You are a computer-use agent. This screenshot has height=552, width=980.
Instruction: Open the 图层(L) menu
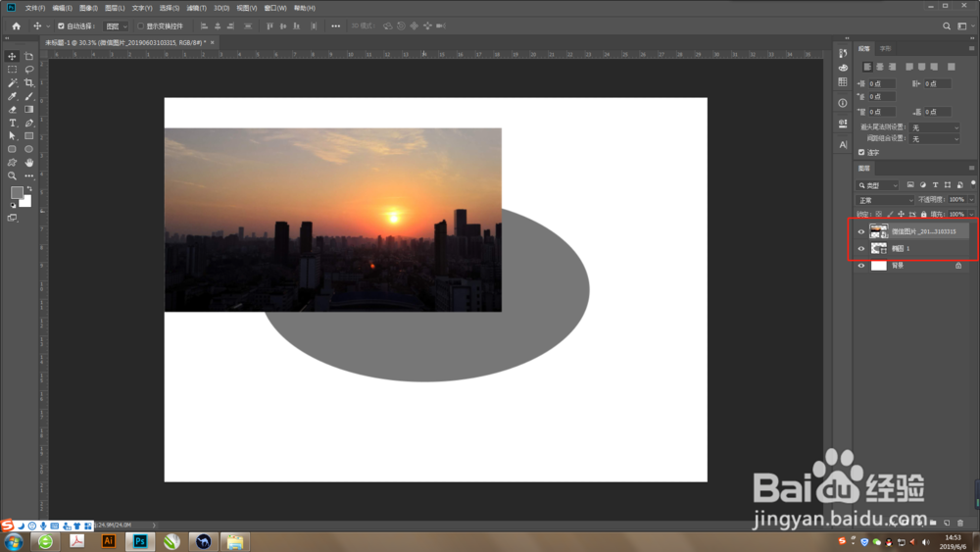[x=115, y=8]
